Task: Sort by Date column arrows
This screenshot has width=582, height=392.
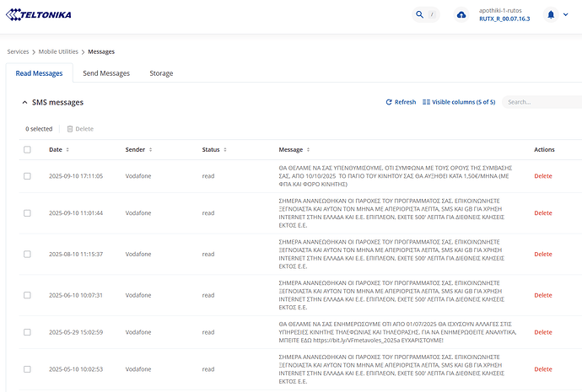Action: click(67, 150)
